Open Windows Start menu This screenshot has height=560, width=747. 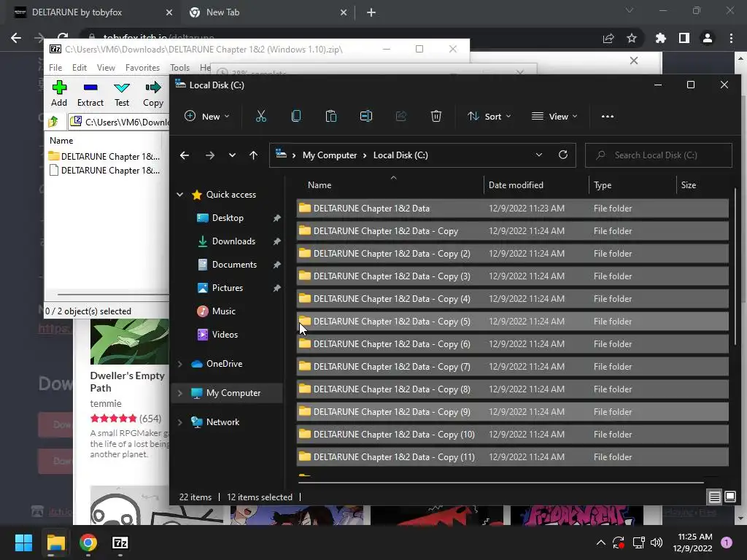point(23,542)
